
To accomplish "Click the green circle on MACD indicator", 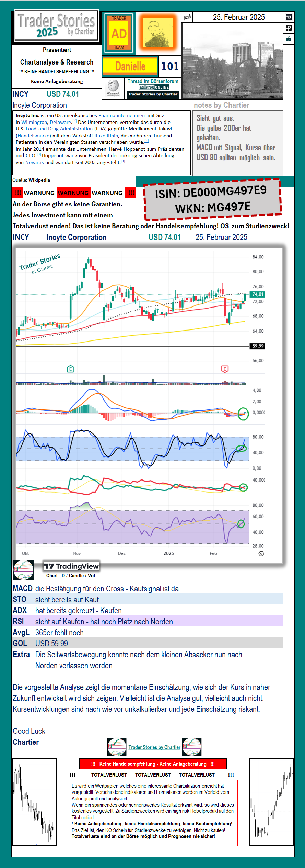I will (243, 414).
